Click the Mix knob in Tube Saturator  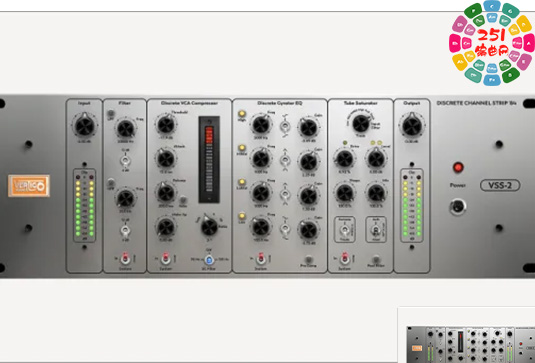[x=376, y=193]
